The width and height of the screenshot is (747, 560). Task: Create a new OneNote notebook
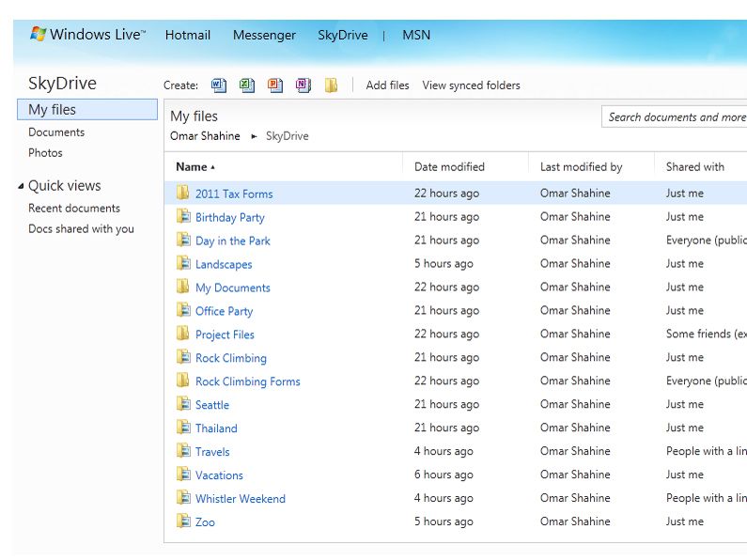point(303,86)
